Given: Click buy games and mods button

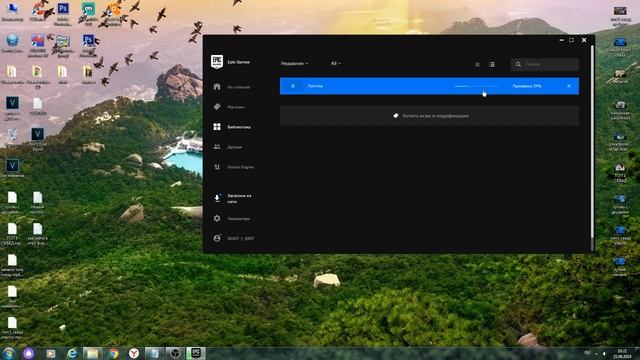Looking at the screenshot, I should coord(429,116).
